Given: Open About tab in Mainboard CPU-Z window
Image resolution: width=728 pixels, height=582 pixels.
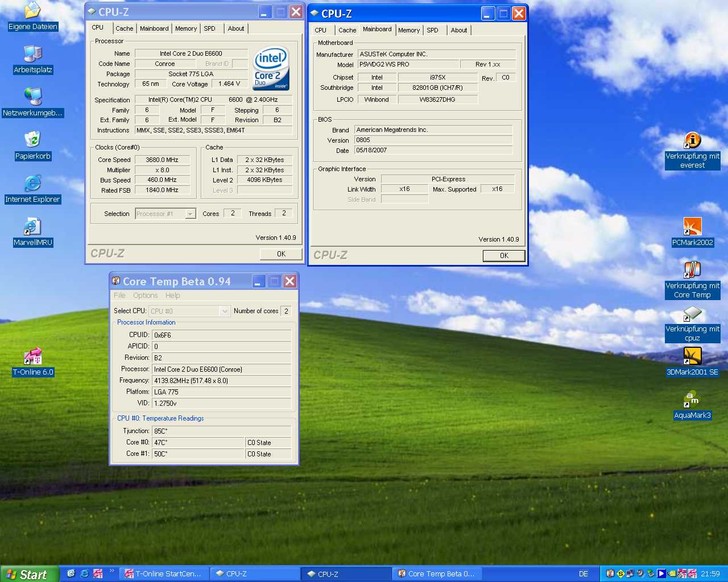Looking at the screenshot, I should (x=459, y=30).
